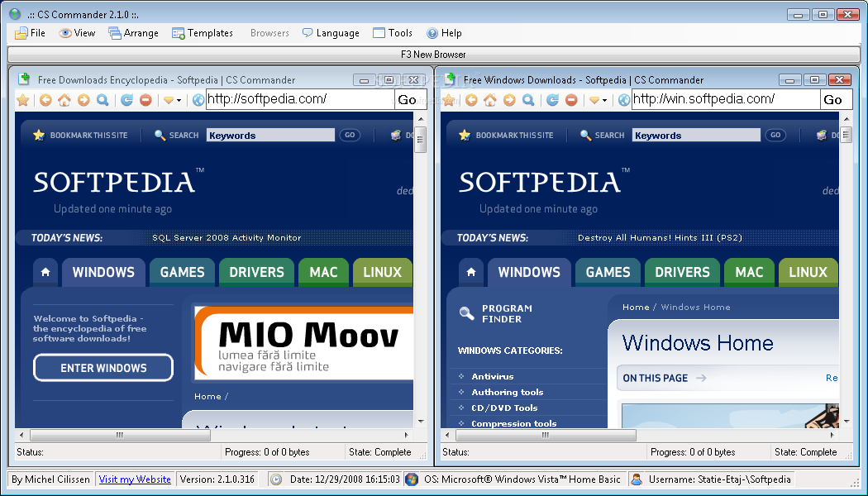Click the Keywords search box in the left page
868x496 pixels.
pos(270,135)
